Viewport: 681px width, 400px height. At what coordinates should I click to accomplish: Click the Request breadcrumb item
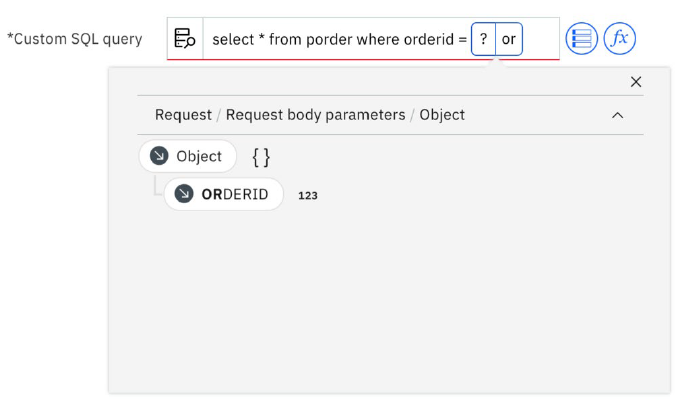click(x=183, y=115)
